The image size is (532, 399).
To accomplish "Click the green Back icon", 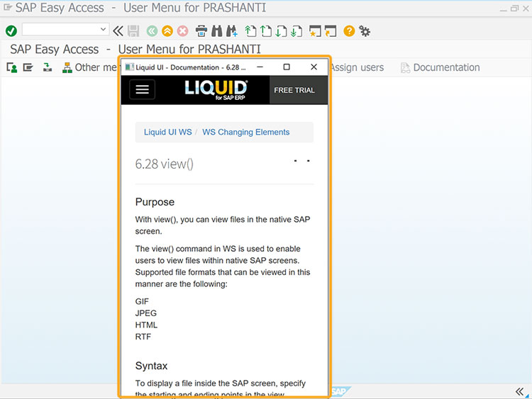I will [152, 31].
